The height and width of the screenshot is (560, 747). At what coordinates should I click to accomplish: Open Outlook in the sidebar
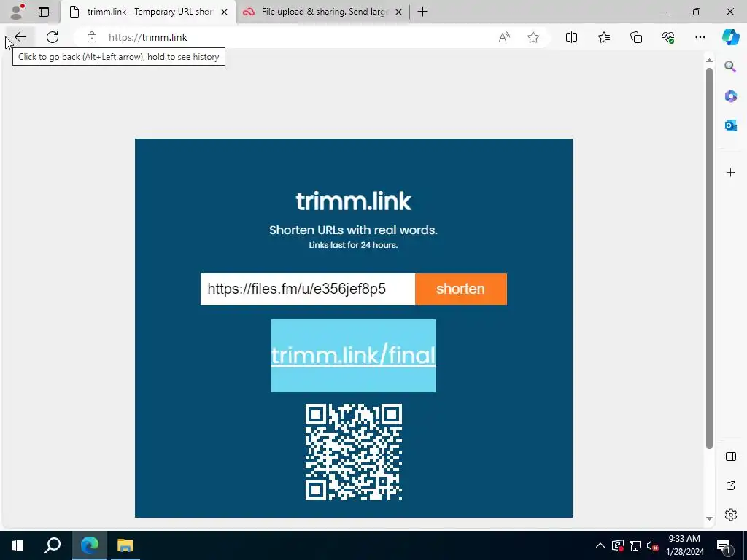[x=730, y=125]
